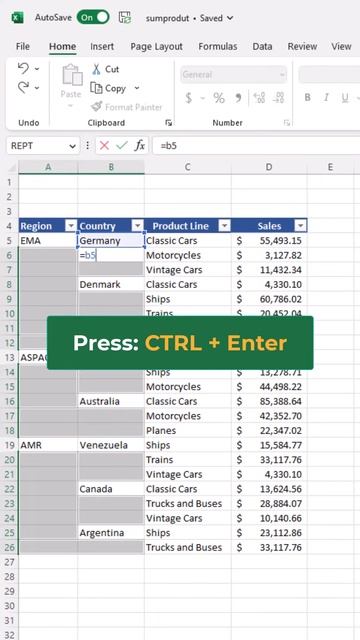Switch to the Formulas tab
The image size is (360, 640).
[x=218, y=47]
